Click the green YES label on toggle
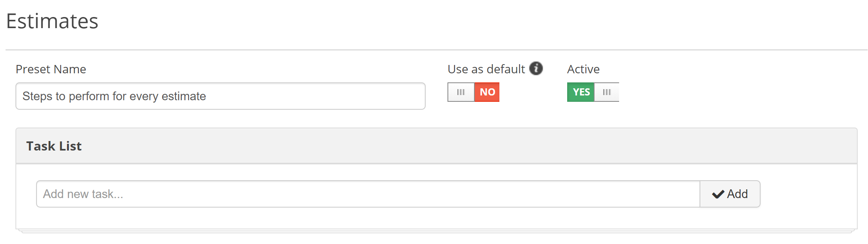This screenshot has width=868, height=244. [581, 92]
